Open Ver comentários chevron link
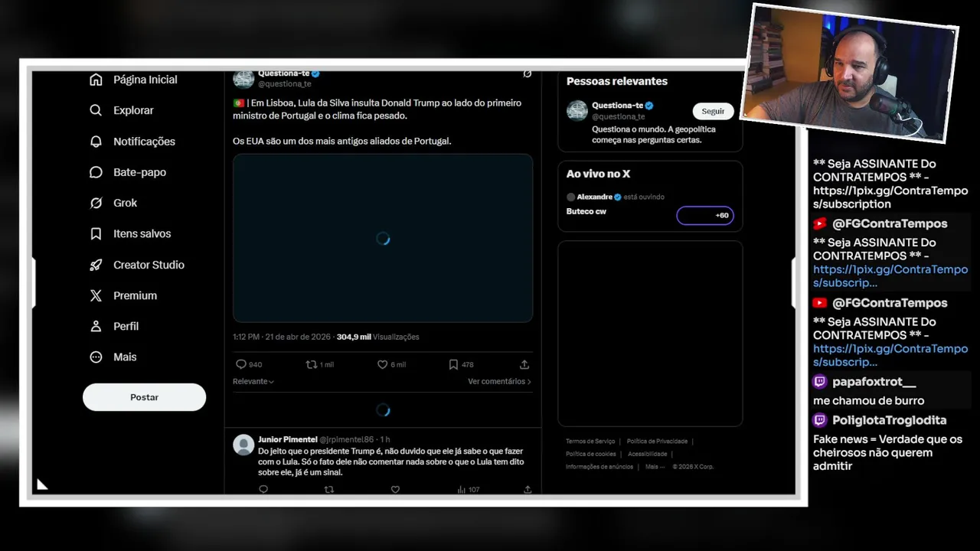The image size is (980, 551). (499, 381)
